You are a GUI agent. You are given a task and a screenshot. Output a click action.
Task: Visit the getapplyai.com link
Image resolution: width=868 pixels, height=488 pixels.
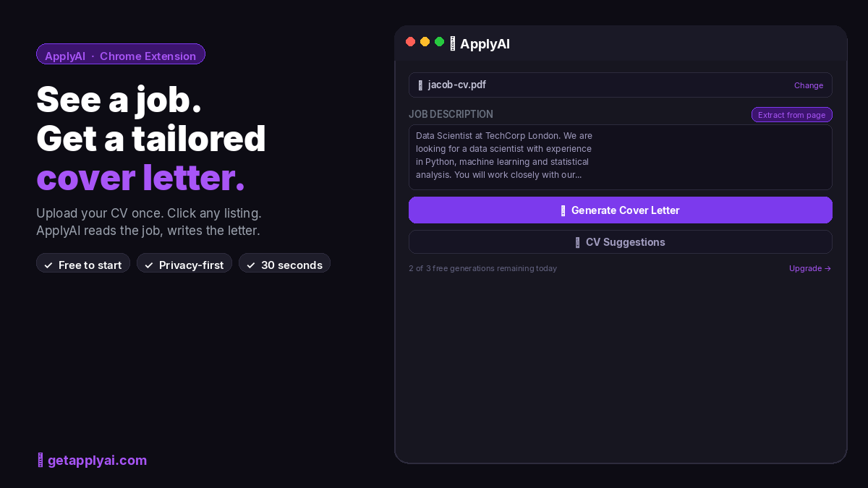[97, 460]
